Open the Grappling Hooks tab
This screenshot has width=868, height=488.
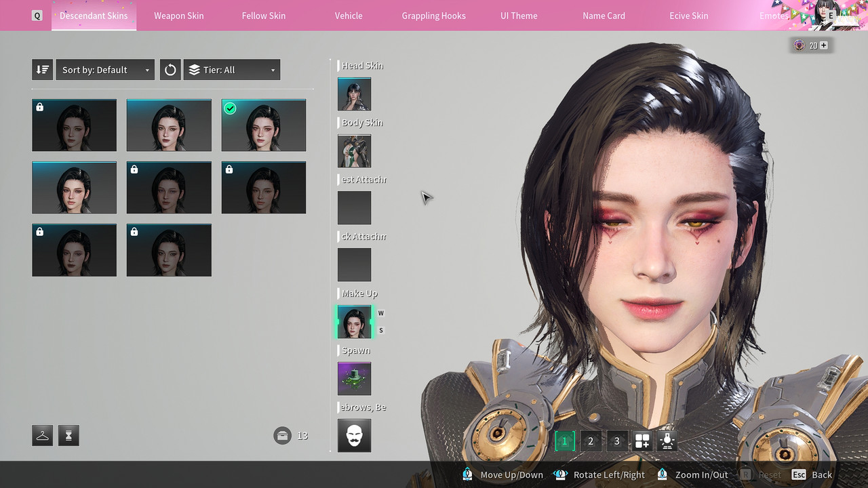(x=434, y=16)
